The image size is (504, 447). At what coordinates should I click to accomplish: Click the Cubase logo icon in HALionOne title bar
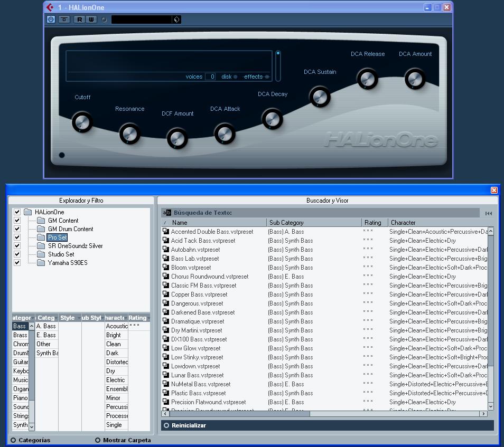pyautogui.click(x=50, y=7)
